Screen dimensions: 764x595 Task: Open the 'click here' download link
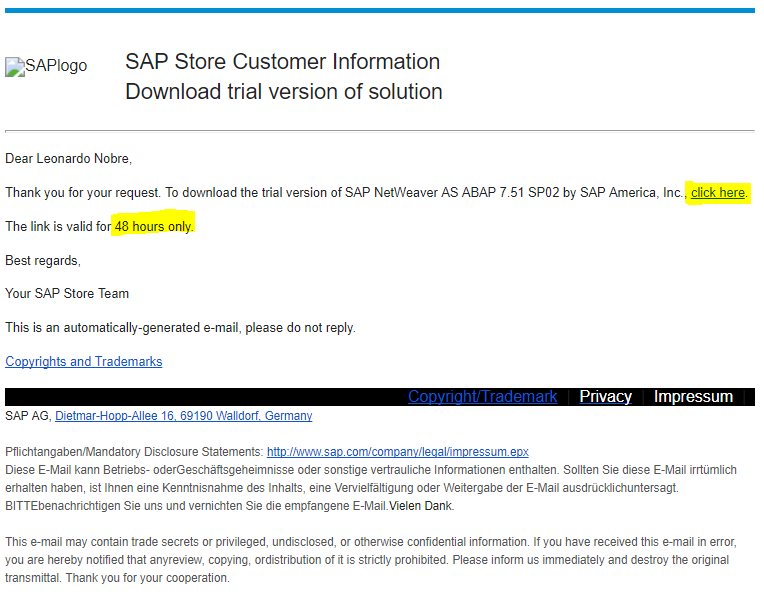pos(718,193)
